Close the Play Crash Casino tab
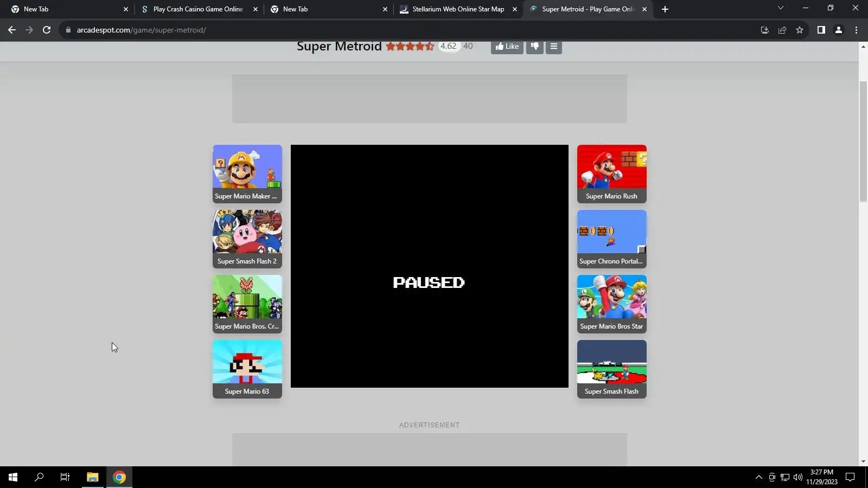The width and height of the screenshot is (868, 488). coord(256,9)
